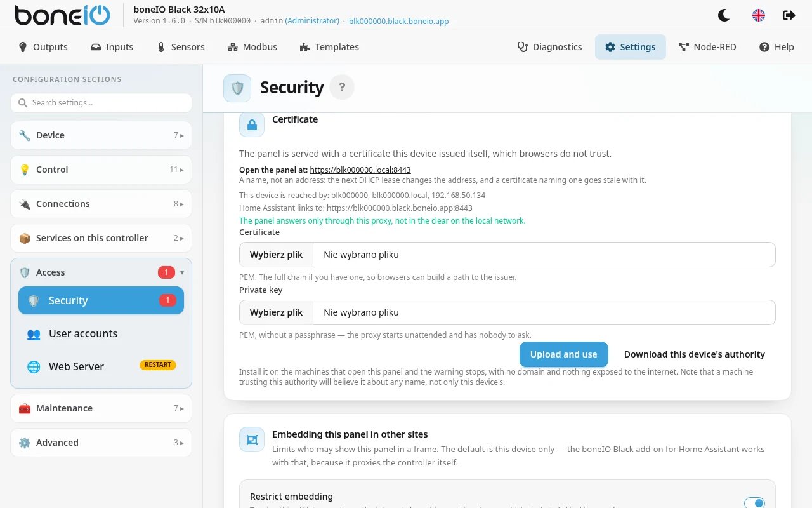This screenshot has width=812, height=508.
Task: Click the admin (Administrator) user label
Action: [x=301, y=21]
